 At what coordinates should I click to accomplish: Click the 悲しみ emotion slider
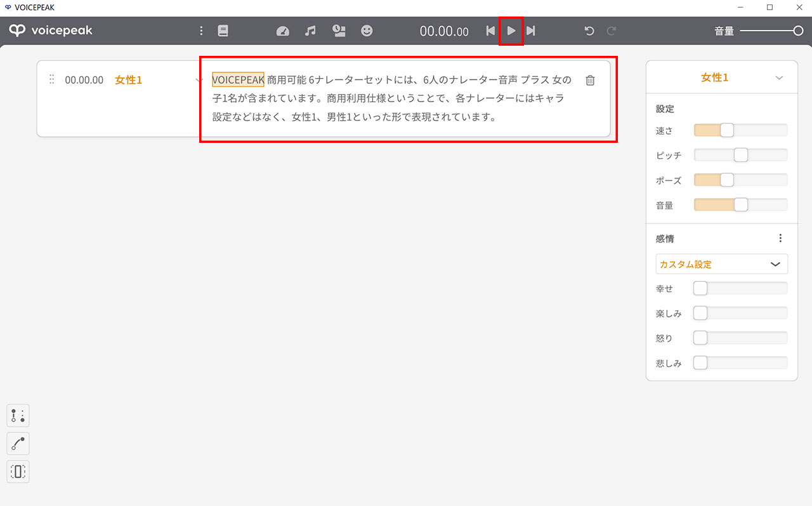tap(740, 363)
